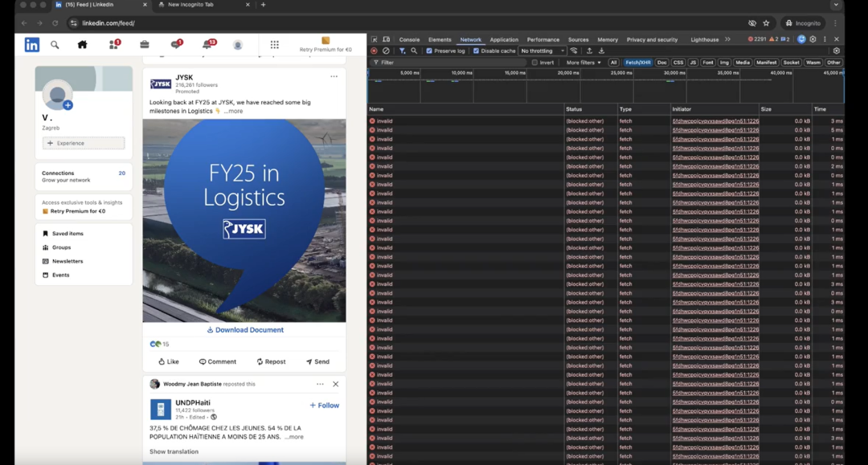Viewport: 868px width, 465px height.
Task: Toggle the device toolbar icon
Action: pos(387,39)
